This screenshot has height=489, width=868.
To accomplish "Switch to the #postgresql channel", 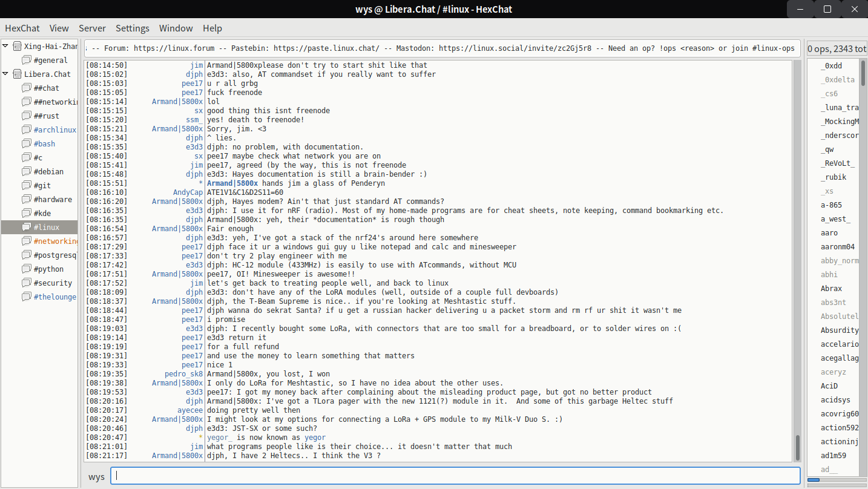I will [x=55, y=255].
